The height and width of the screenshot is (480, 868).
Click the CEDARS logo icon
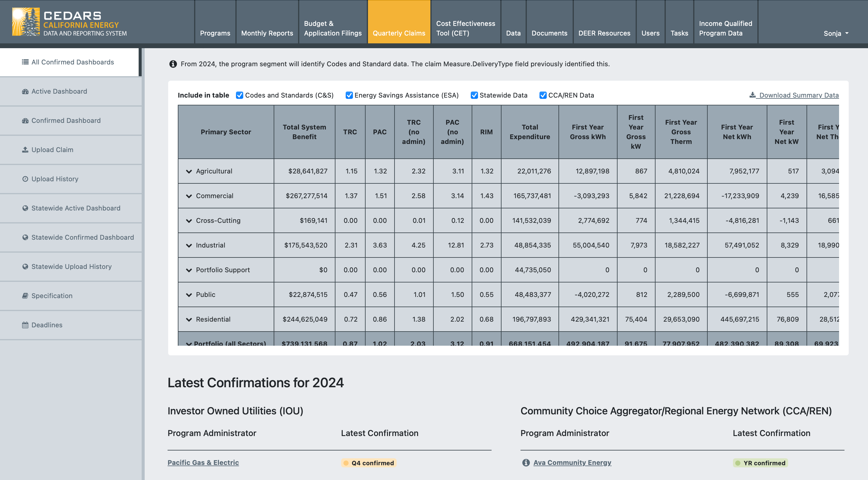pos(26,22)
